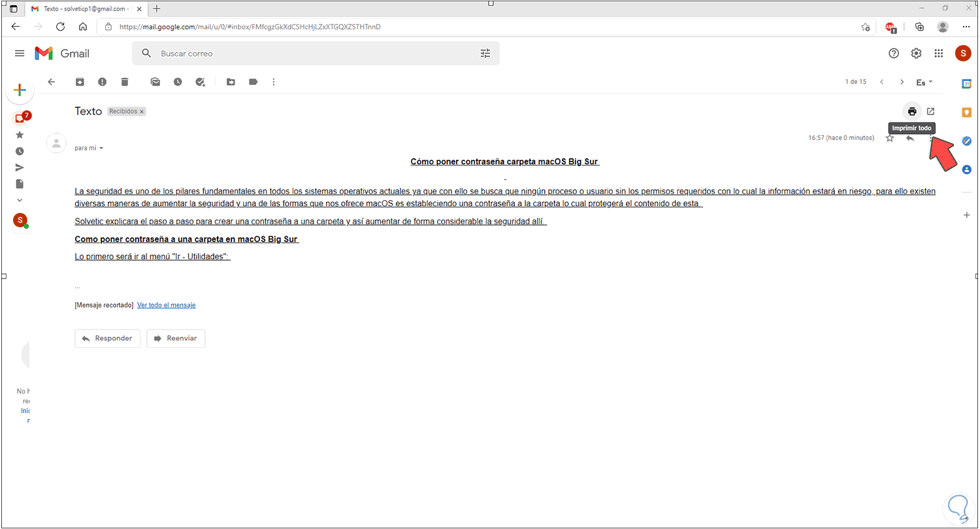Viewport: 980px width, 529px height.
Task: Open Starred messages in the sidebar
Action: 20,135
